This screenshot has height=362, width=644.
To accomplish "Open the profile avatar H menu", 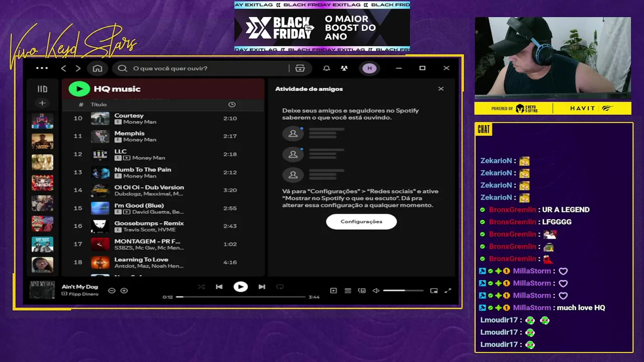I will pos(369,68).
